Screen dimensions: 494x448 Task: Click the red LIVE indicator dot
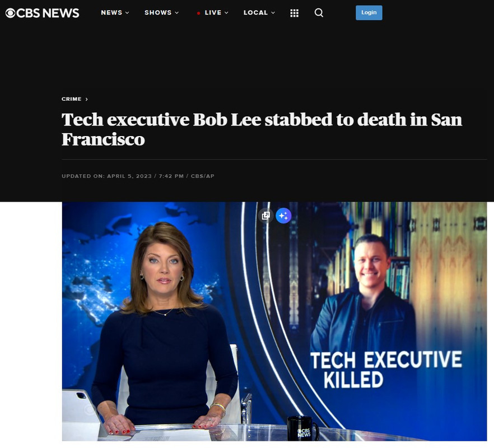pyautogui.click(x=198, y=13)
